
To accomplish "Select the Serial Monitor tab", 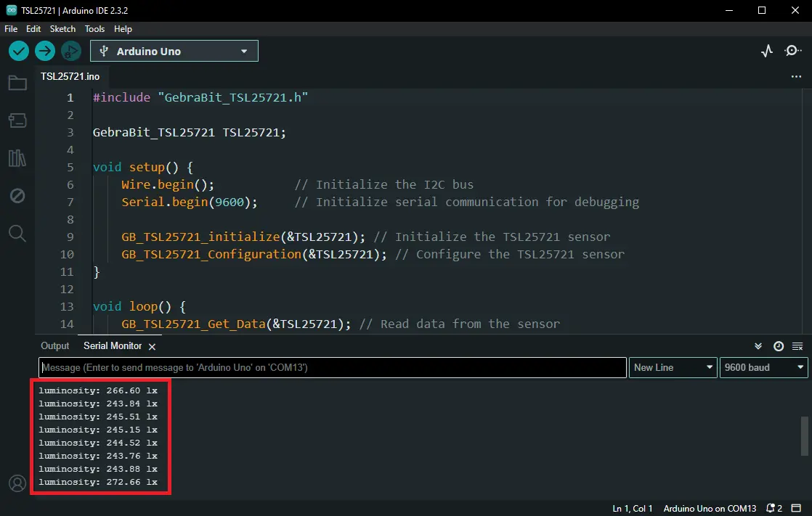I will 113,345.
